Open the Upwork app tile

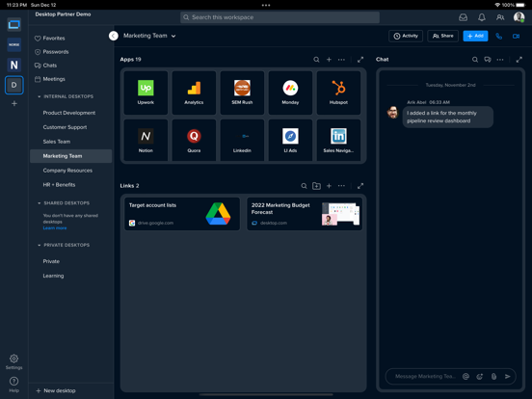(146, 93)
